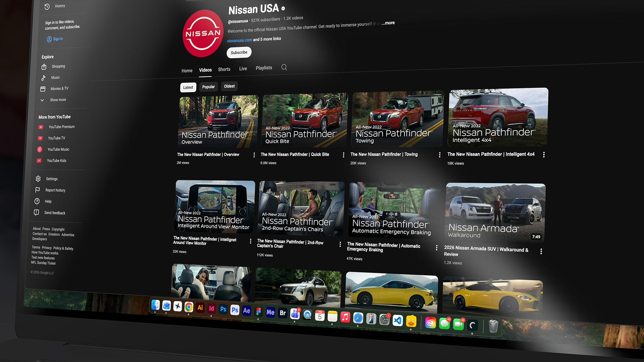Viewport: 644px width, 362px height.
Task: Expand the channel description with ...more
Action: point(388,23)
